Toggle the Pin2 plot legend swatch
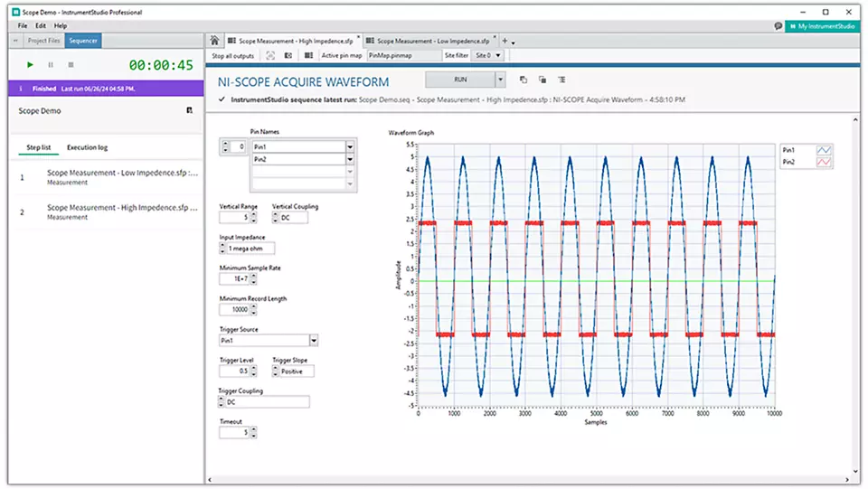The image size is (868, 489). point(824,162)
